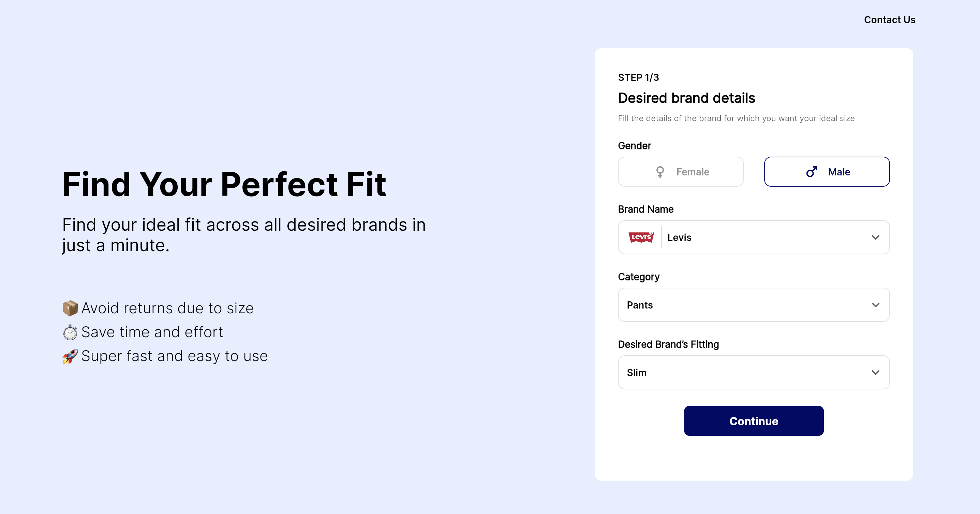Click the Levi's brand logo

641,237
